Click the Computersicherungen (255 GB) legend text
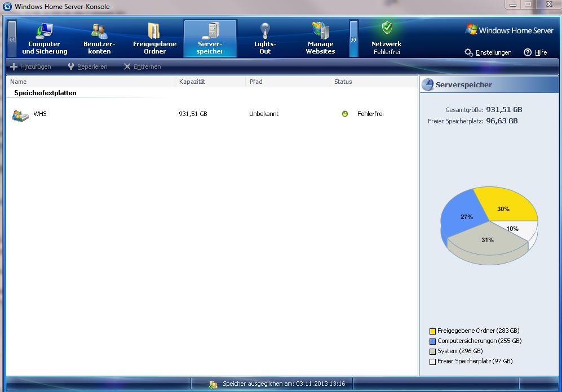The width and height of the screenshot is (562, 392). click(x=479, y=341)
